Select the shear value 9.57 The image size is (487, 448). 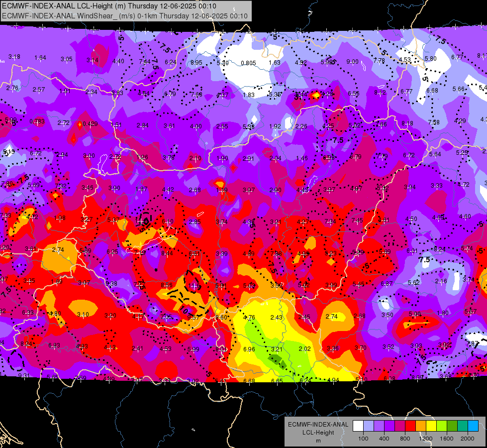pyautogui.click(x=194, y=317)
